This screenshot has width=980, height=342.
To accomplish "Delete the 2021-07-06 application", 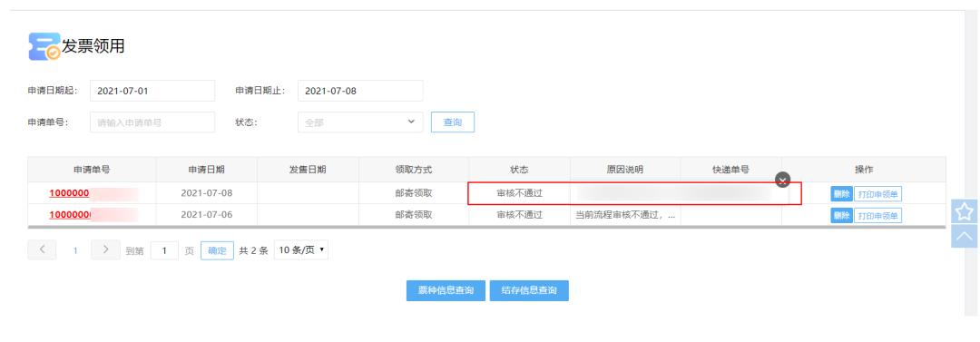I will (841, 216).
